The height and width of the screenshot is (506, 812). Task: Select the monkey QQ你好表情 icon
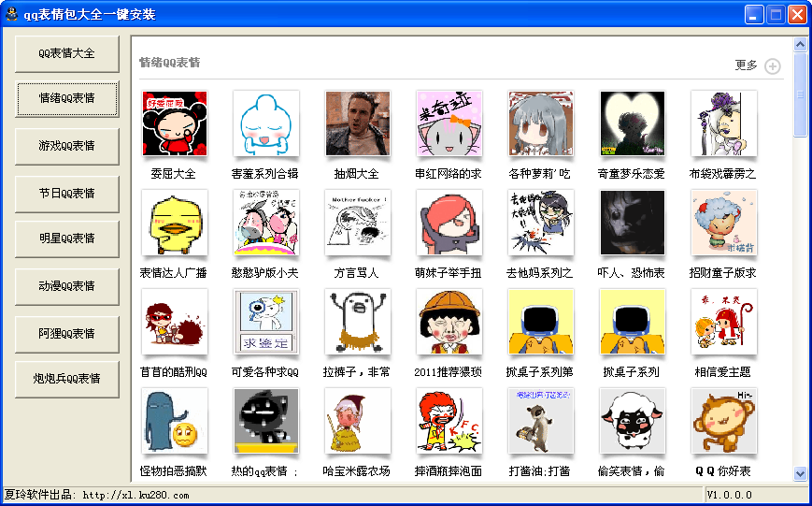724,421
